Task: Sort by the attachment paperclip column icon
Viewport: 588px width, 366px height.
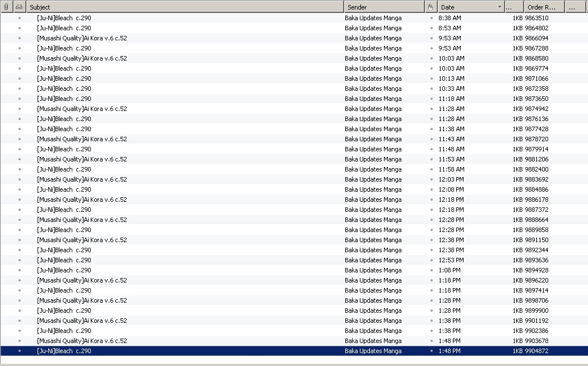Action: 6,7
